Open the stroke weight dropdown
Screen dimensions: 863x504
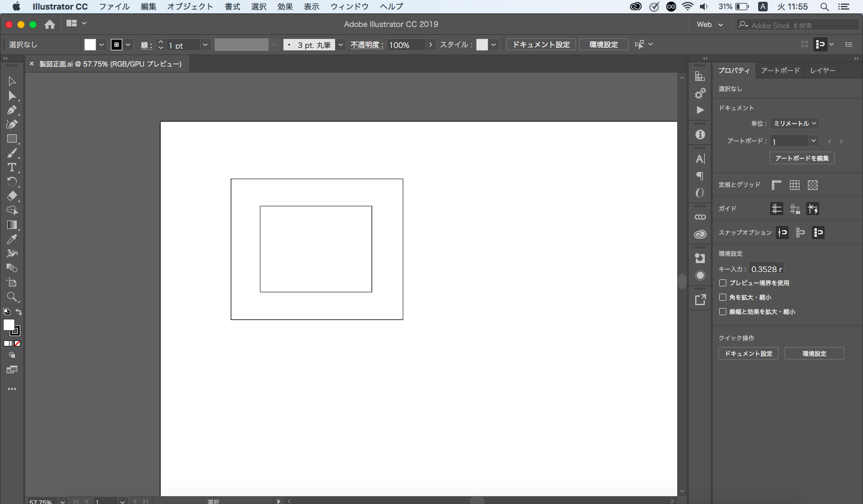[205, 45]
